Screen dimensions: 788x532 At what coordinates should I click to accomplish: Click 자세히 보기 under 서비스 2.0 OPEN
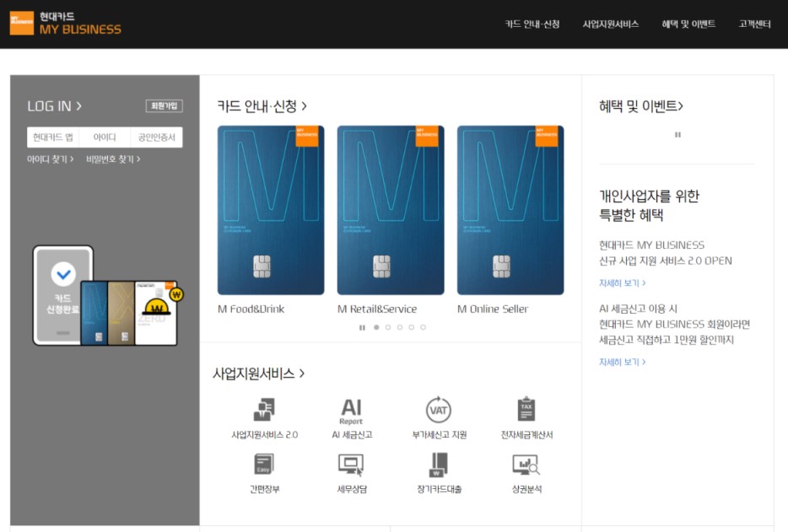622,283
